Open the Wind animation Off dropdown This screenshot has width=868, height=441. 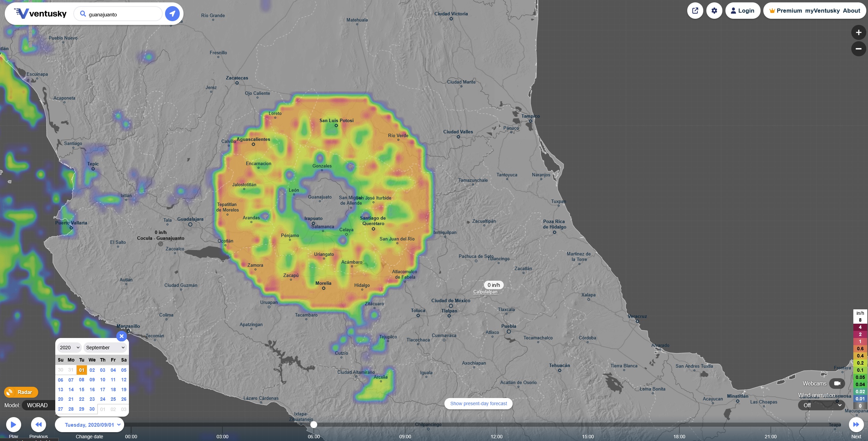point(822,405)
